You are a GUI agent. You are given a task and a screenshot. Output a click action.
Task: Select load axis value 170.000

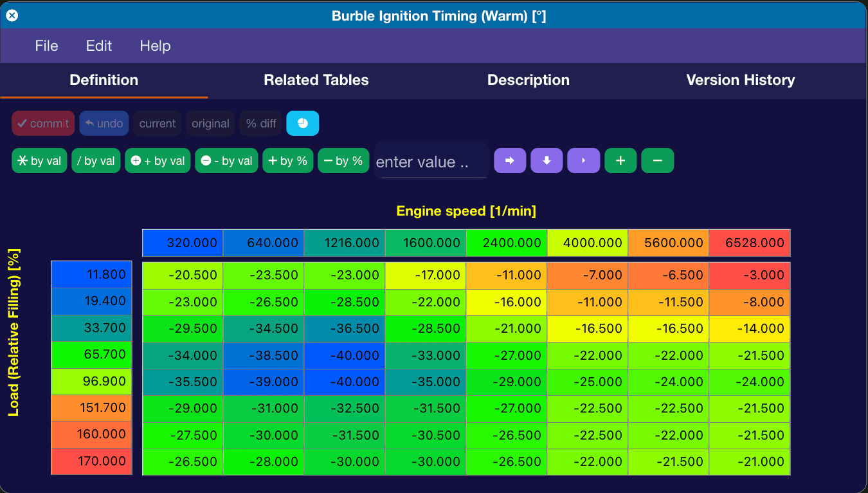click(x=91, y=461)
